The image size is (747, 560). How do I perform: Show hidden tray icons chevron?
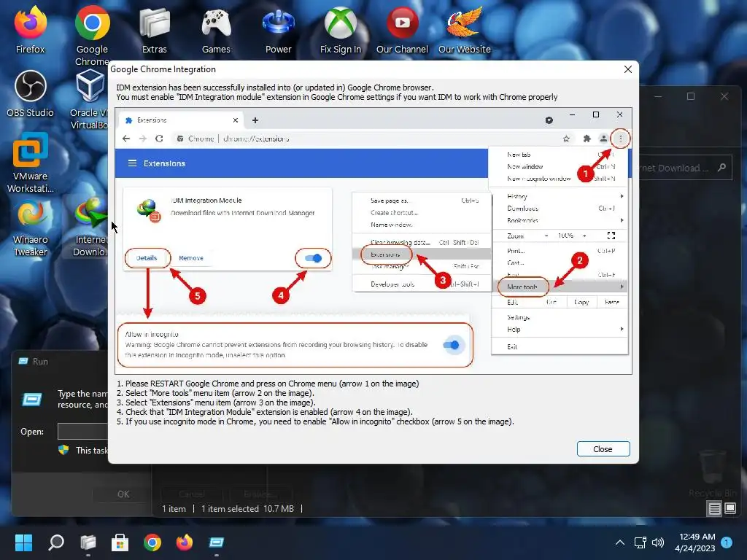click(620, 542)
